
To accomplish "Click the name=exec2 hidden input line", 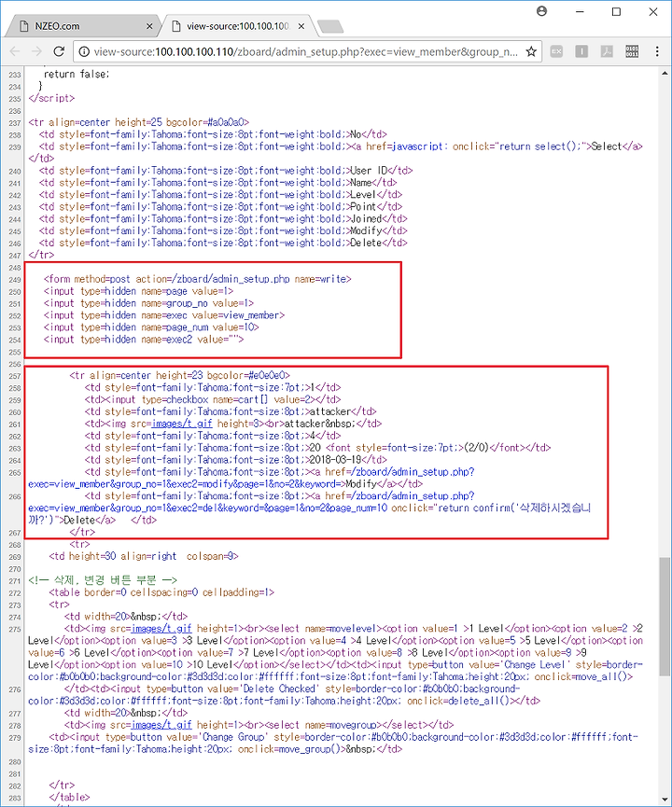I will (x=144, y=340).
